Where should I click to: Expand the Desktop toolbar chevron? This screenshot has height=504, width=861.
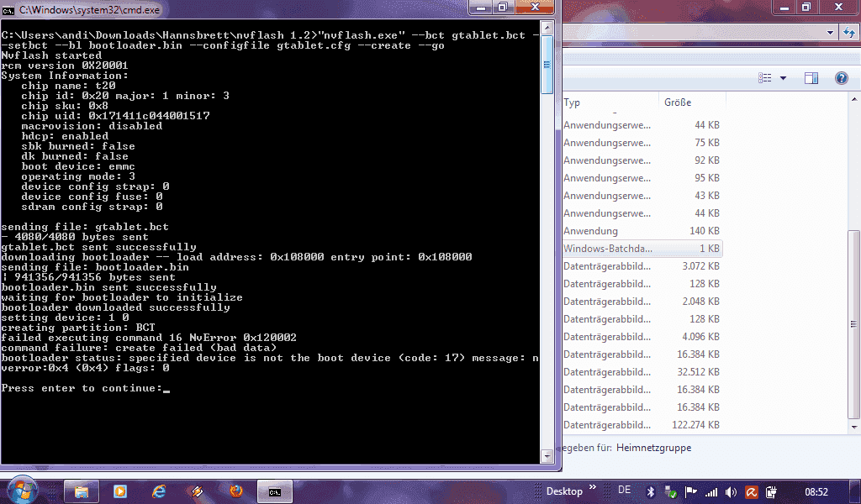pyautogui.click(x=593, y=487)
